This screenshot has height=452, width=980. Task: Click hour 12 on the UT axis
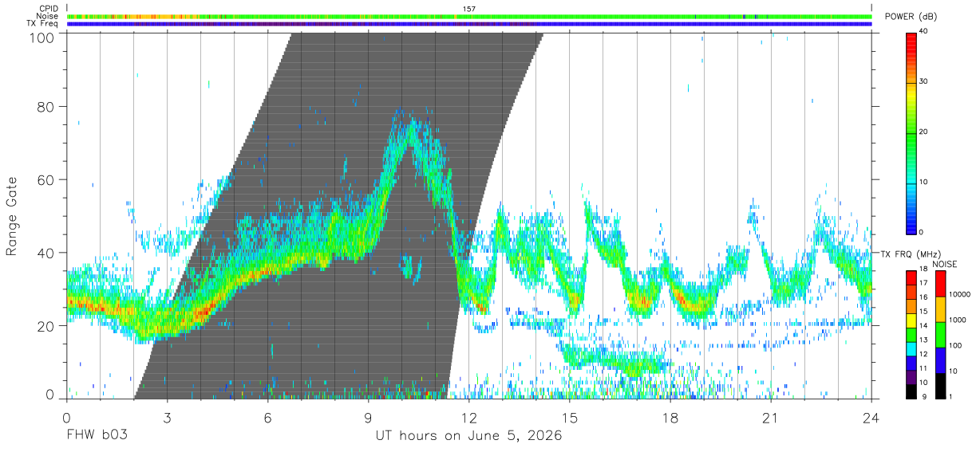click(468, 416)
